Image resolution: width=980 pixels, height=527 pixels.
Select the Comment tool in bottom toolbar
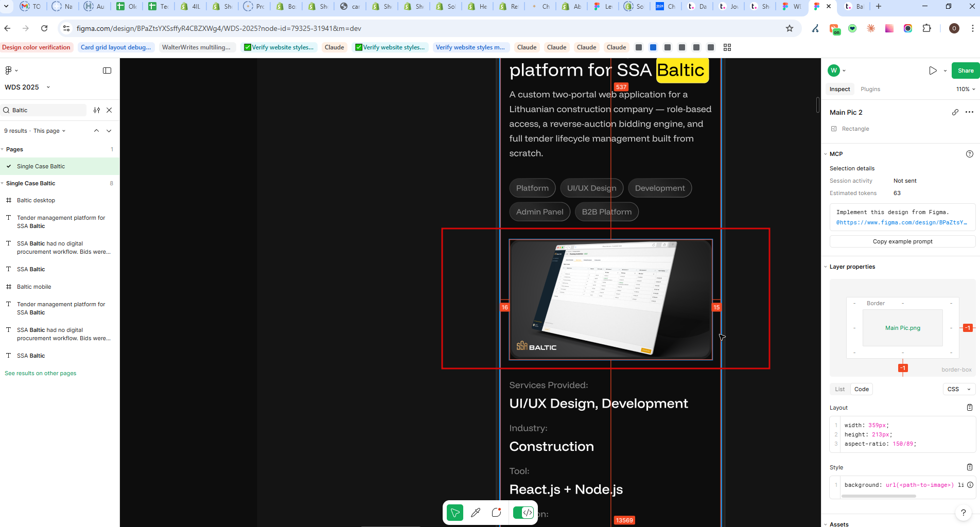[496, 513]
